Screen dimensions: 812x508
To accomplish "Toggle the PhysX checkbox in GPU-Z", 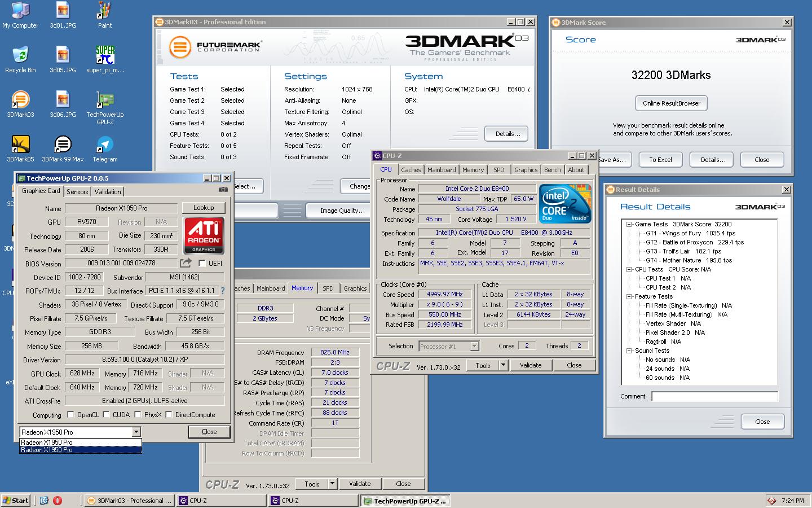I will point(138,415).
